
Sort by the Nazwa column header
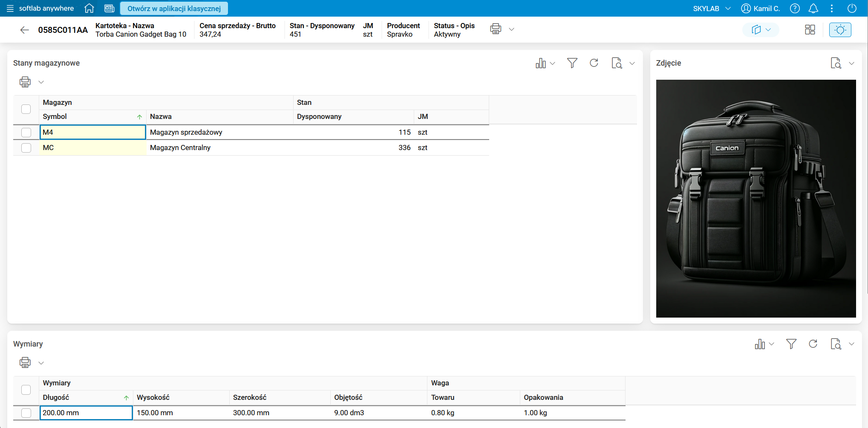pyautogui.click(x=220, y=117)
